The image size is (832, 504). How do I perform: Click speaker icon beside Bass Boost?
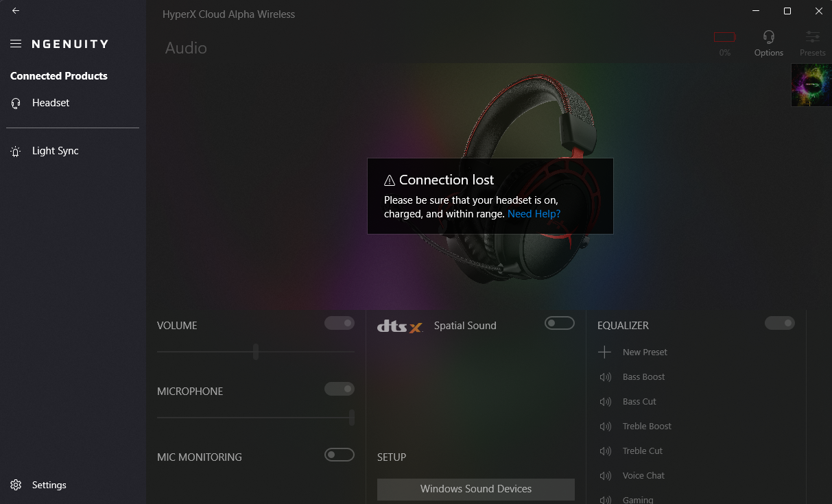coord(606,377)
